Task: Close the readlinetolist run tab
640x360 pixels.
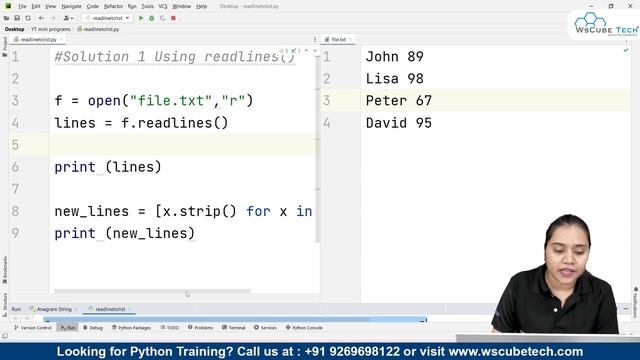Action: point(130,309)
